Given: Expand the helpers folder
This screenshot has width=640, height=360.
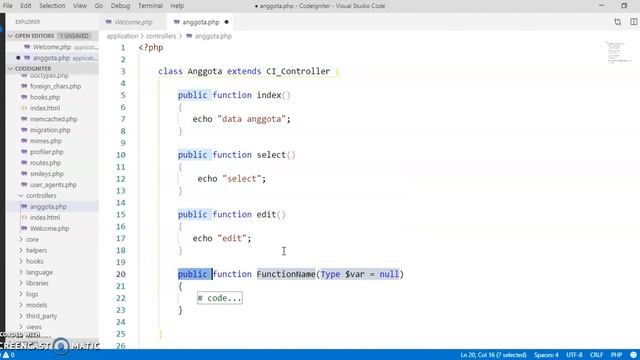Looking at the screenshot, I should (36, 250).
